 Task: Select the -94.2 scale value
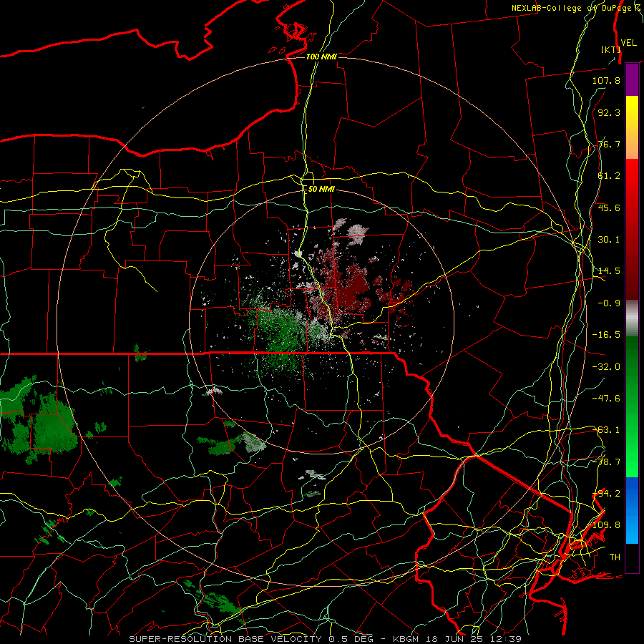[x=606, y=494]
